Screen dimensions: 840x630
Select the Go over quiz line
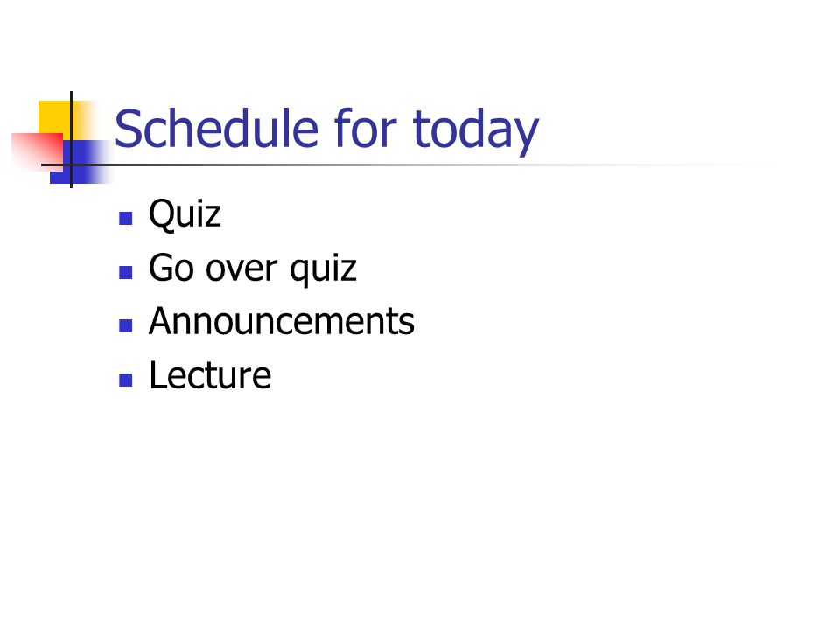coord(252,268)
